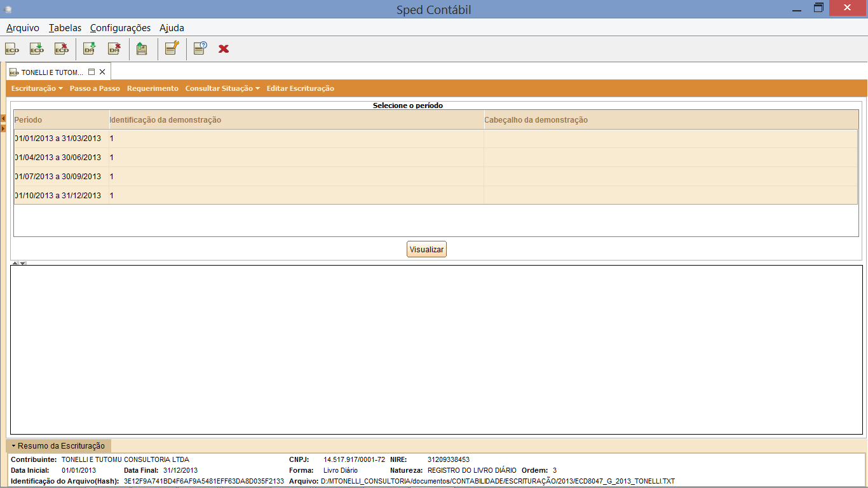Click Natureza value REGISTRO DO LIVRO DIÁRIO
Screen dimensions: 868x488
click(x=472, y=470)
